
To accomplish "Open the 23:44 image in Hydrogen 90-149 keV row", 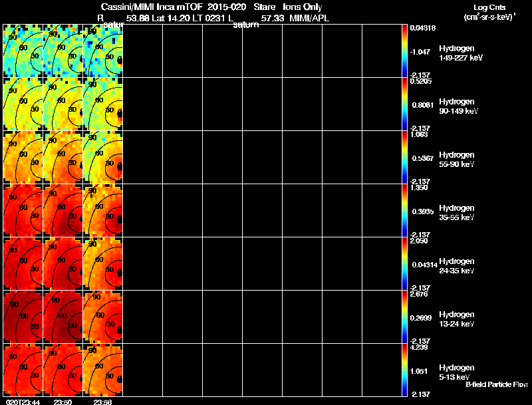I will point(23,104).
